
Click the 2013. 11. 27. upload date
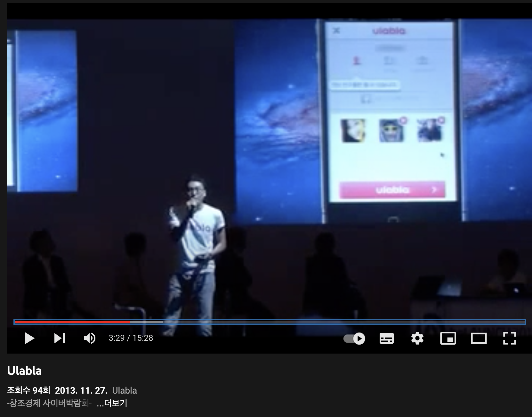pyautogui.click(x=81, y=390)
